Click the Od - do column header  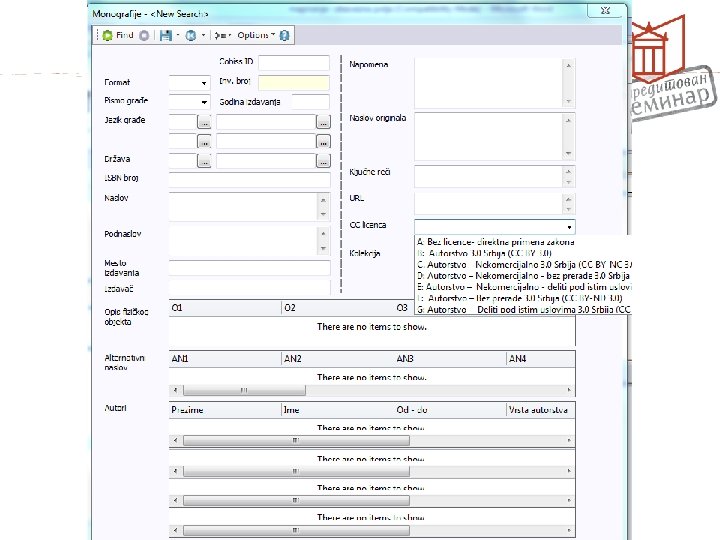450,410
